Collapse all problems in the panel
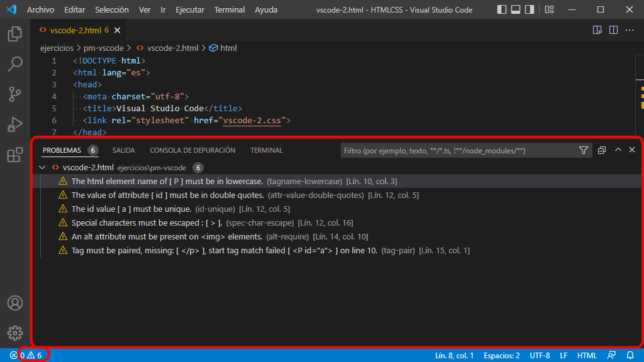644x362 pixels. (x=602, y=150)
